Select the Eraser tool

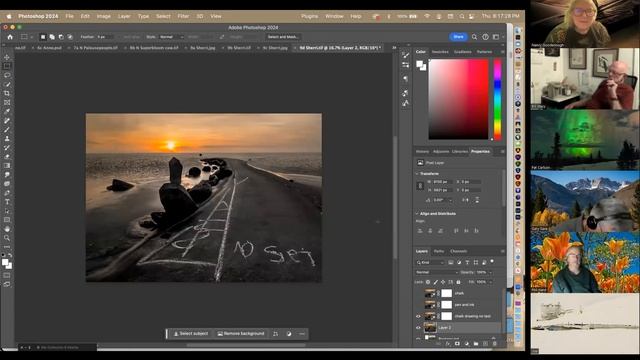(x=7, y=157)
